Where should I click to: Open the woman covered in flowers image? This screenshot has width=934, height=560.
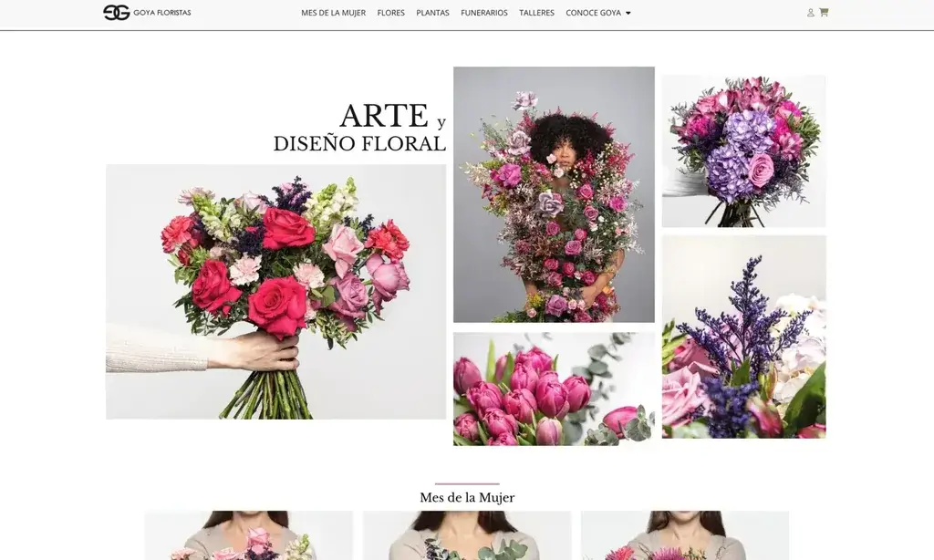(554, 194)
